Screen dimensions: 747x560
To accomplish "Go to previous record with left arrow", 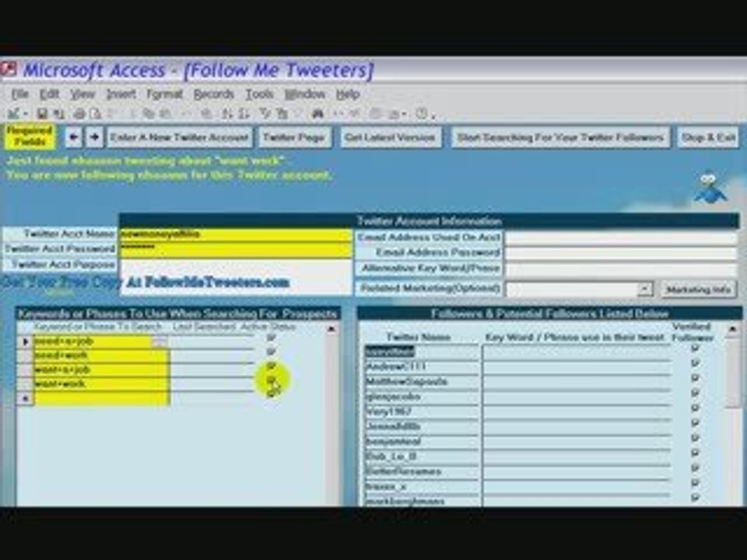I will click(73, 137).
